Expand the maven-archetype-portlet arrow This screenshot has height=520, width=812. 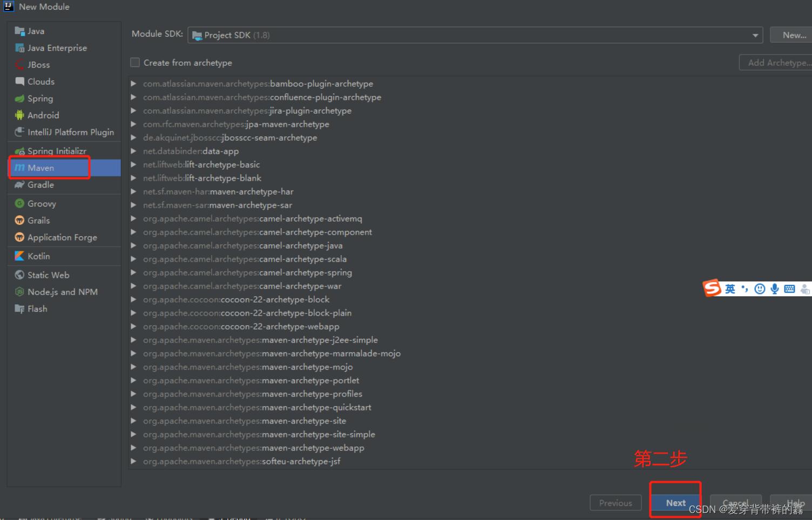pos(133,380)
